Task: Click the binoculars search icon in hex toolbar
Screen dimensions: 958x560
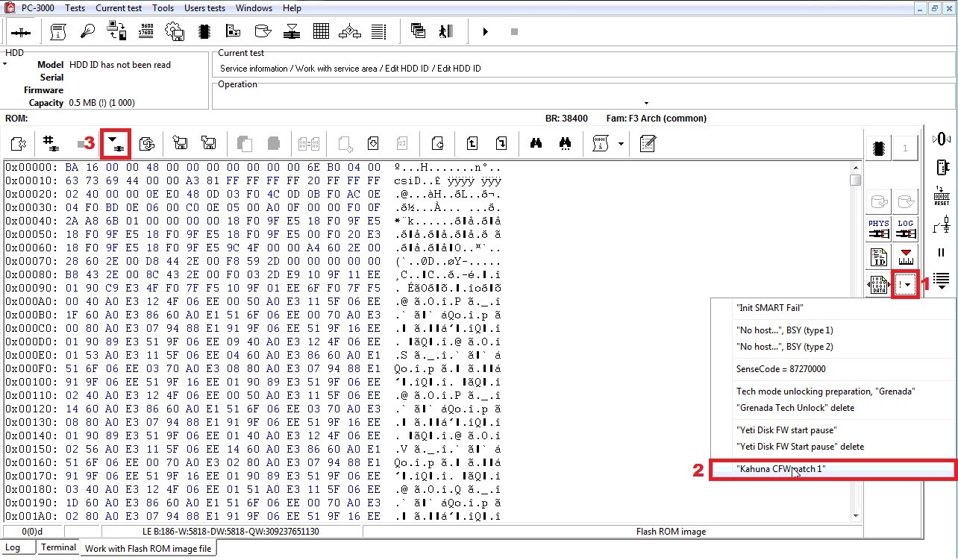Action: click(x=536, y=144)
